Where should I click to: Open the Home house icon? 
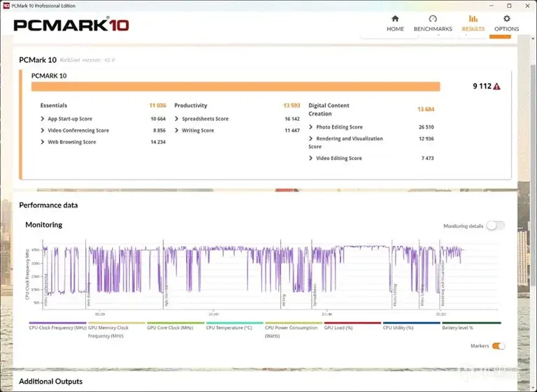[x=395, y=18]
